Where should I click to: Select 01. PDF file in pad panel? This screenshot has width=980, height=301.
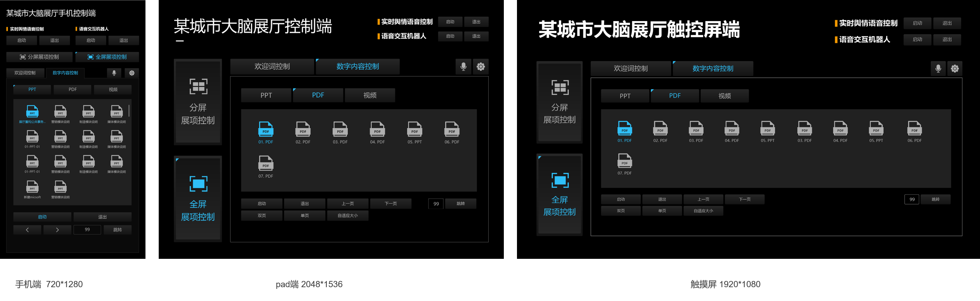[x=266, y=133]
